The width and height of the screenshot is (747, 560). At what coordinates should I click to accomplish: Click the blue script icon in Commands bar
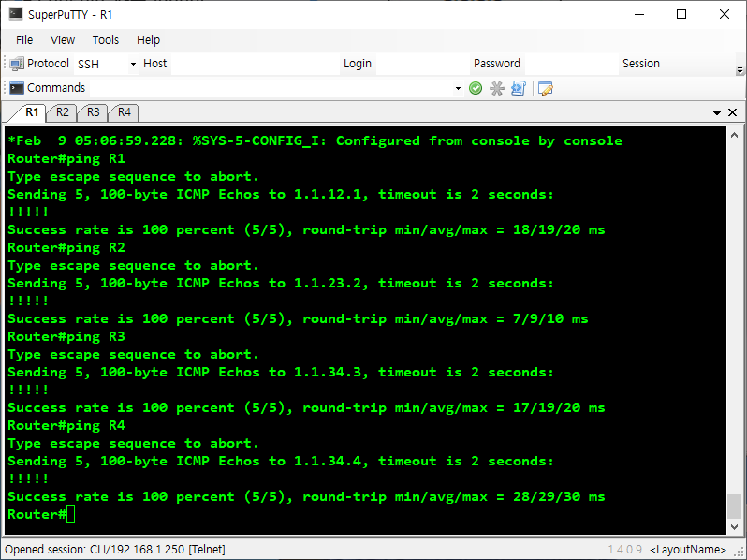coord(518,88)
